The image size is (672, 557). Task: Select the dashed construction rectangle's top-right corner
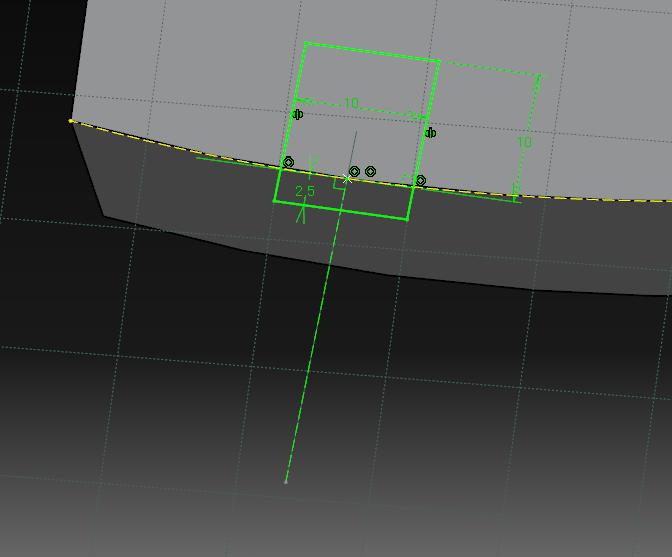click(x=540, y=76)
